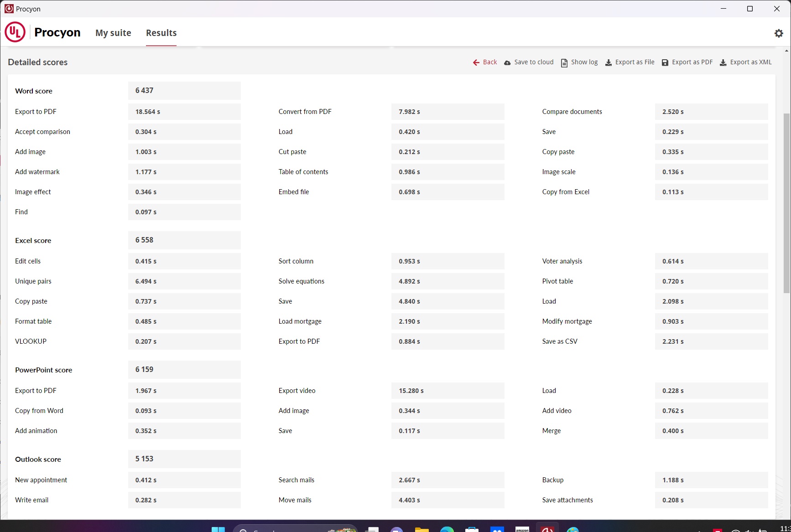This screenshot has width=791, height=532.
Task: Click the Word Export to PDF time 18.564 s
Action: (x=184, y=112)
